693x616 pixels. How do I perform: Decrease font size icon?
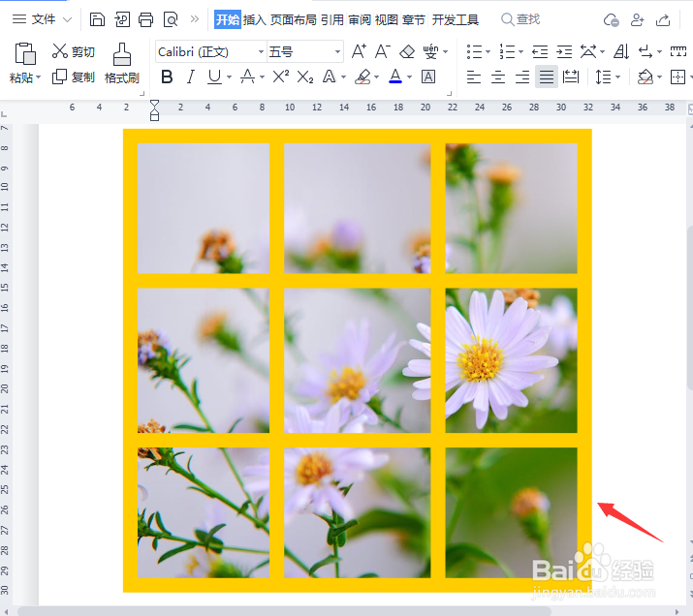[383, 51]
